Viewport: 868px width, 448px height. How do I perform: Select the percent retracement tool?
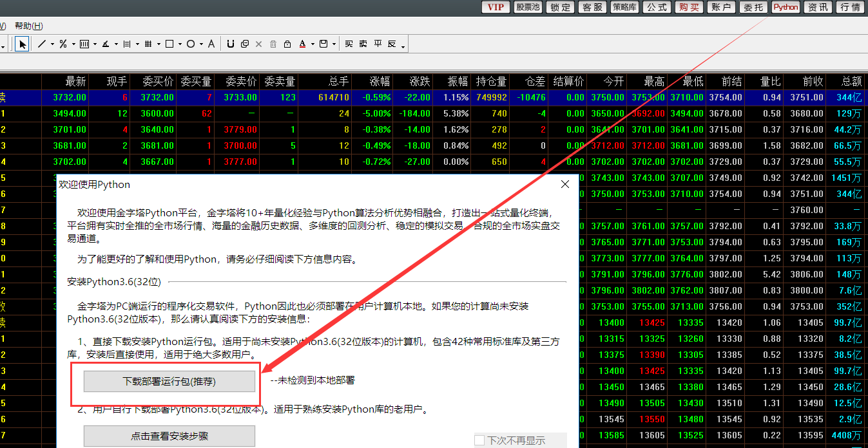tap(63, 44)
